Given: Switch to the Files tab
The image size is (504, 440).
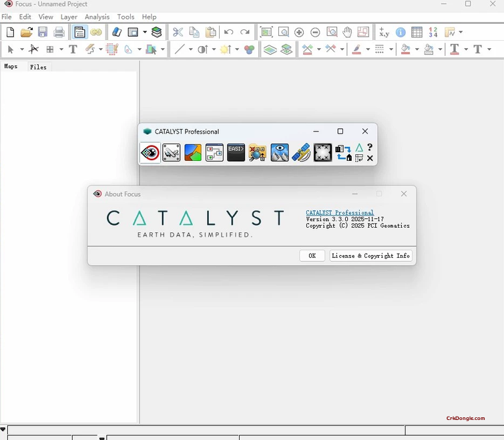Looking at the screenshot, I should [x=38, y=67].
